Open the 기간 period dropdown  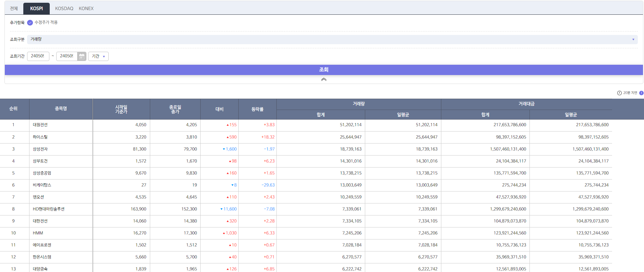point(98,56)
